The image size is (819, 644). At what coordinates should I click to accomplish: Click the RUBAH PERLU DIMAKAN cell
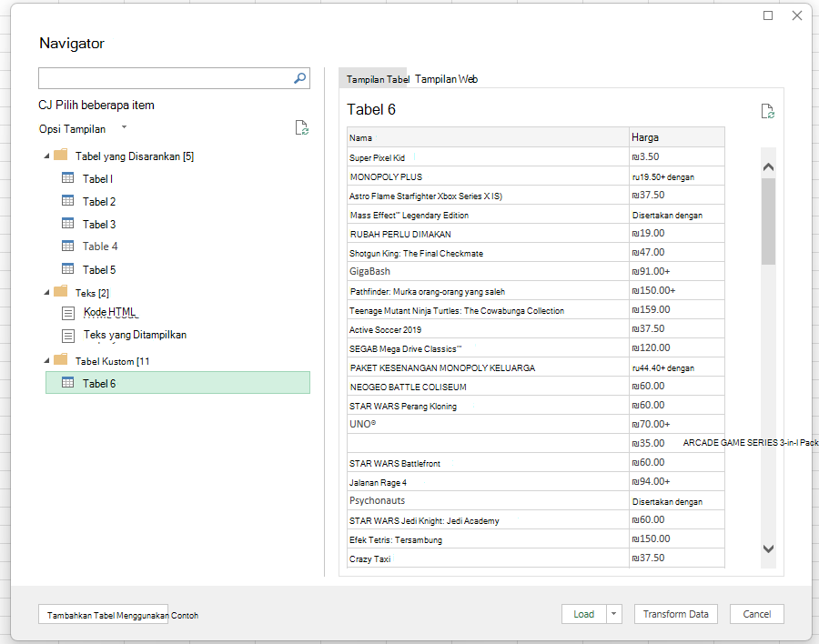point(488,234)
